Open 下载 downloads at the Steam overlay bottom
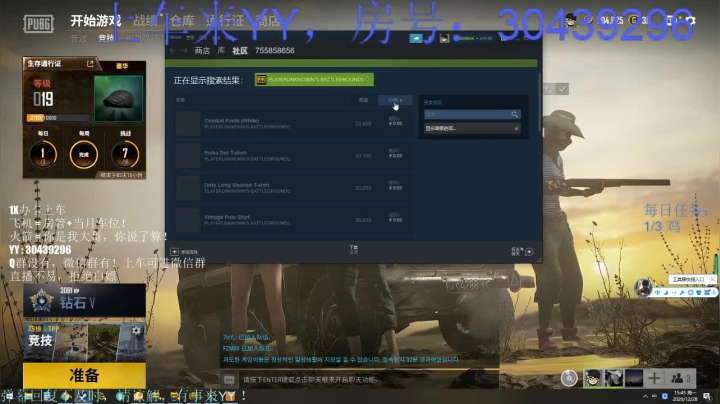720x404 pixels. pos(354,249)
